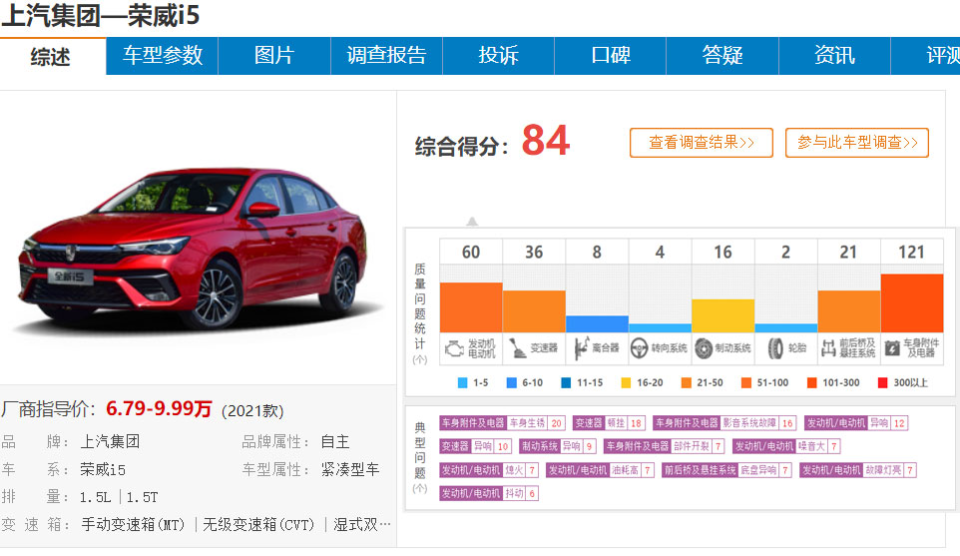Switch to the 图片 tab
Image resolution: width=960 pixels, height=556 pixels.
click(x=274, y=56)
